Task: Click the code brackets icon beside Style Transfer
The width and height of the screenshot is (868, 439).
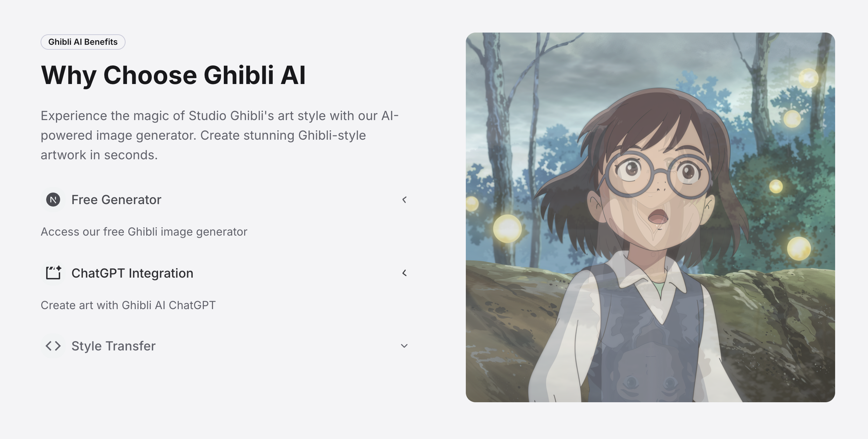Action: click(x=53, y=346)
